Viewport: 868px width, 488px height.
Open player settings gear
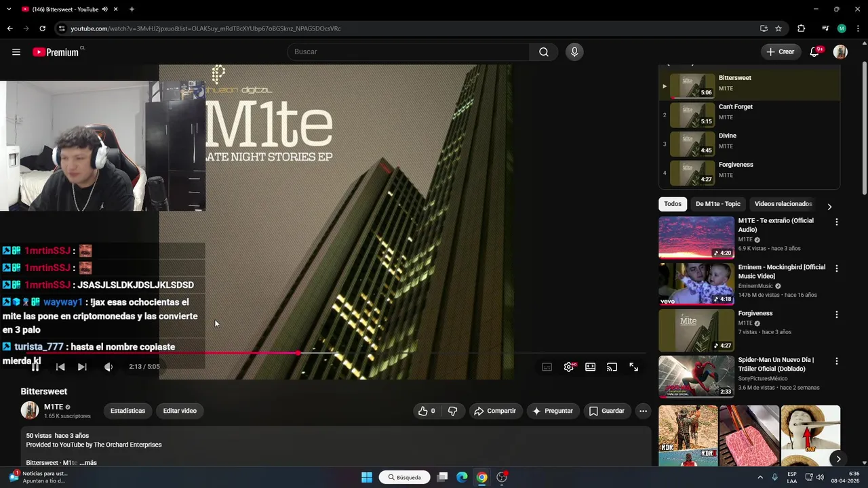pyautogui.click(x=569, y=367)
